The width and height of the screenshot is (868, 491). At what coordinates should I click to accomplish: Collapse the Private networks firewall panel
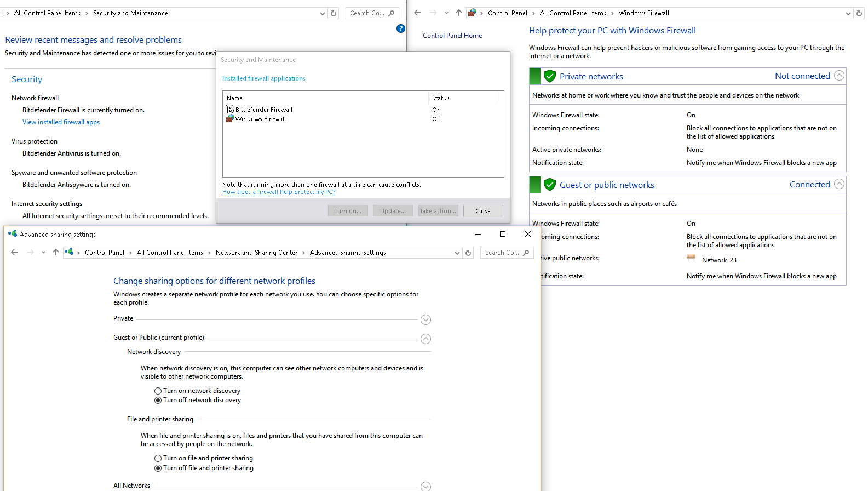pos(839,76)
